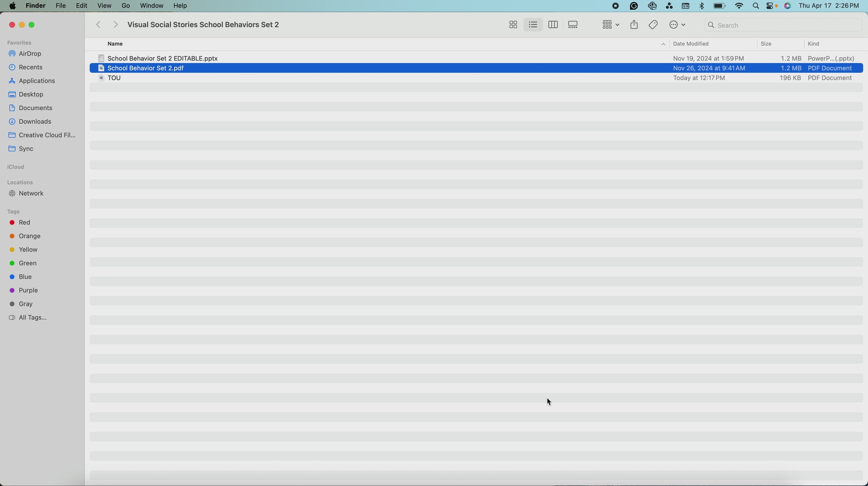
Task: Open Spotlight search in menu bar
Action: [x=756, y=6]
